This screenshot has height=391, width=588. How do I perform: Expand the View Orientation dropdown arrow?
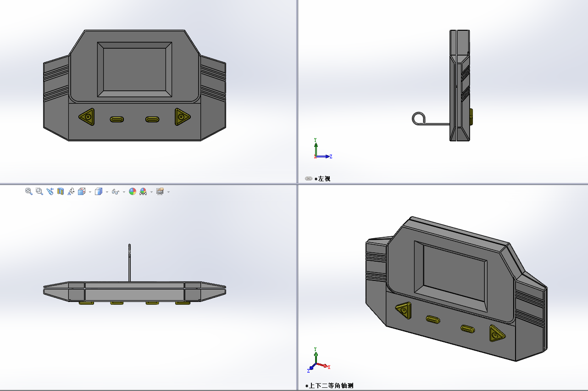(90, 192)
